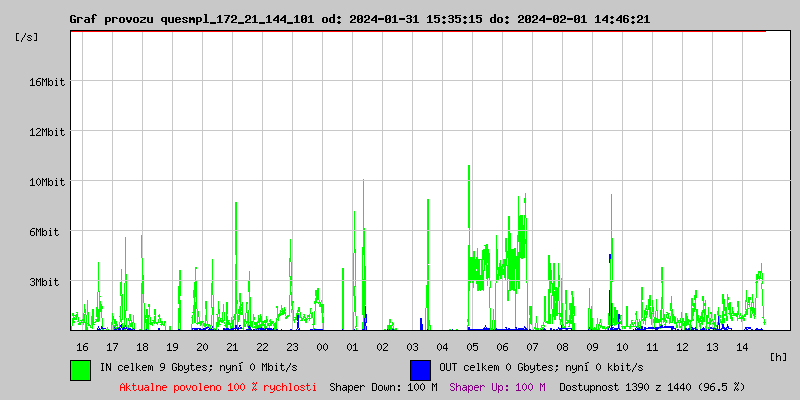Click the 6Mbit y-axis label
This screenshot has width=800, height=400.
click(45, 232)
